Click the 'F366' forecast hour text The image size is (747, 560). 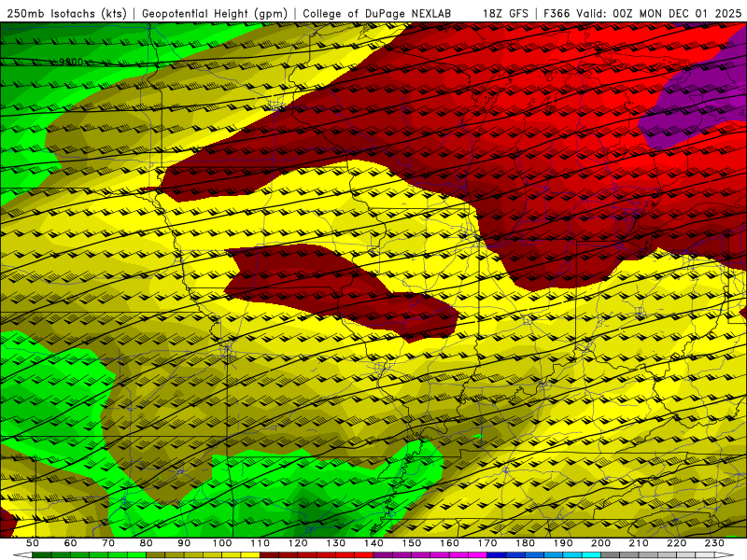coord(557,14)
